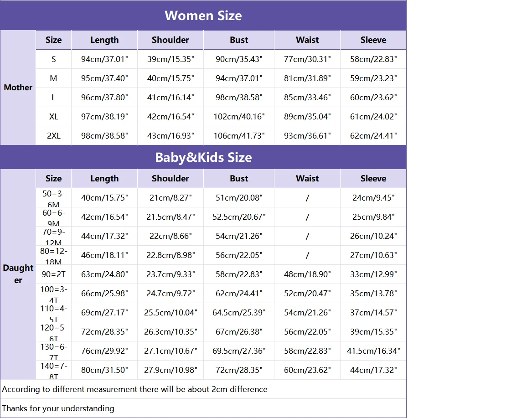
Task: Click kids length 63cm/24.80"
Action: [104, 274]
